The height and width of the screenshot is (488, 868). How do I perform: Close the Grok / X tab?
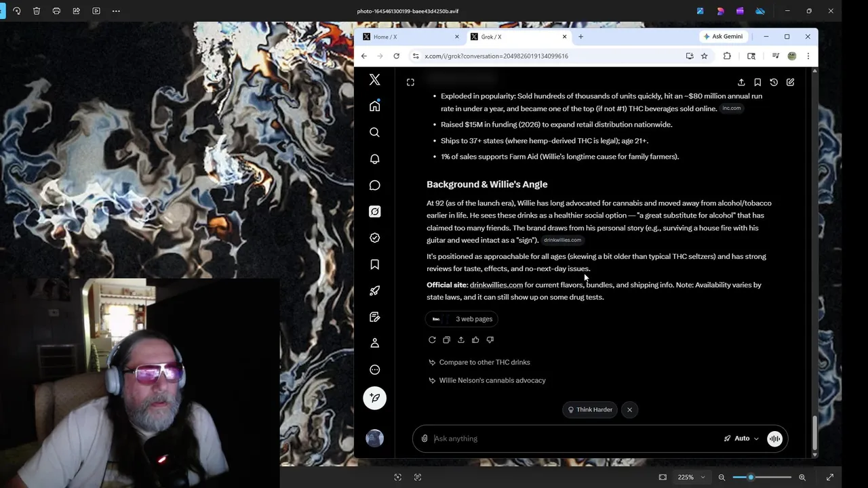pyautogui.click(x=564, y=37)
